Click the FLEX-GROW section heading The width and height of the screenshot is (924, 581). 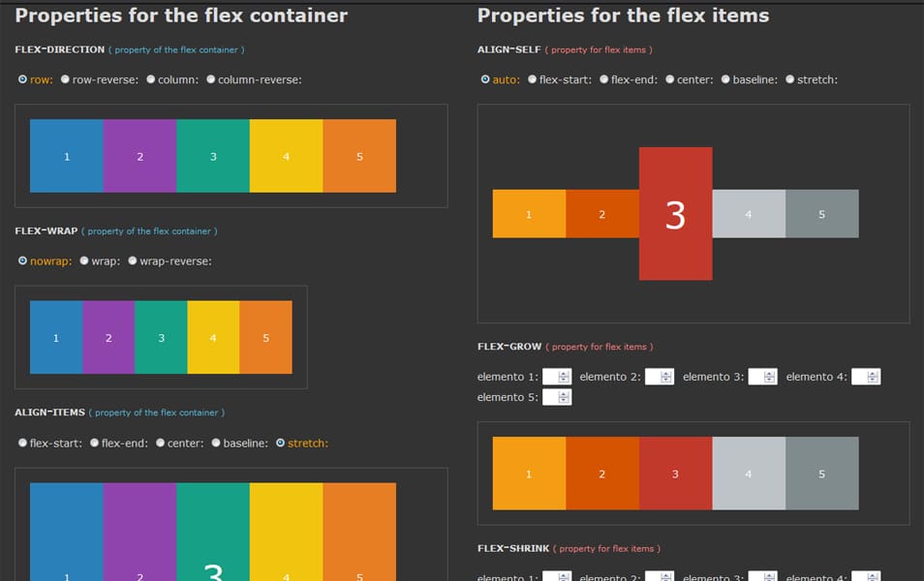pyautogui.click(x=509, y=347)
